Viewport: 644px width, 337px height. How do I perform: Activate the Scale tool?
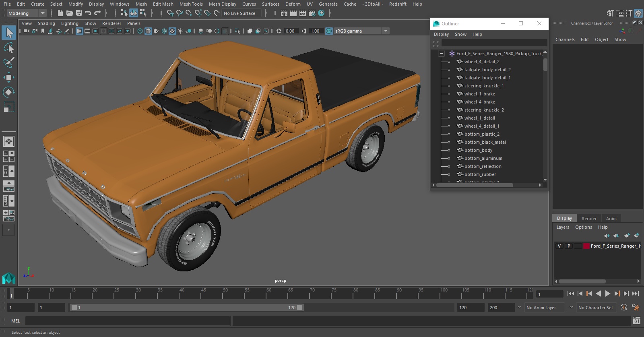(x=9, y=107)
